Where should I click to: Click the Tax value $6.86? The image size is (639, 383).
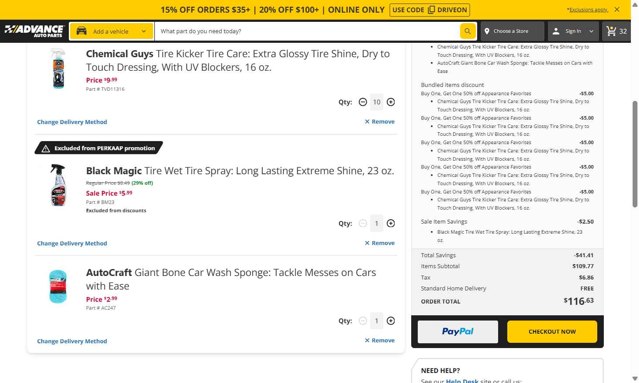click(586, 277)
